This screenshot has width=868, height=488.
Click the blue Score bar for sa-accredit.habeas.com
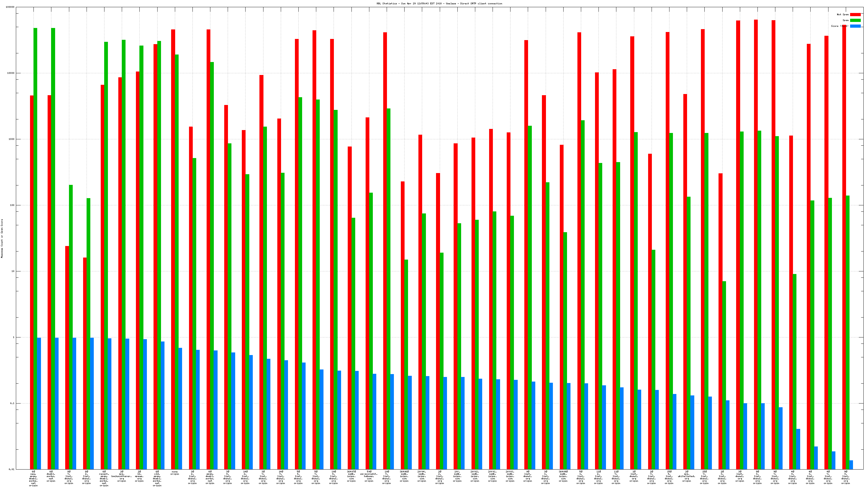click(374, 421)
